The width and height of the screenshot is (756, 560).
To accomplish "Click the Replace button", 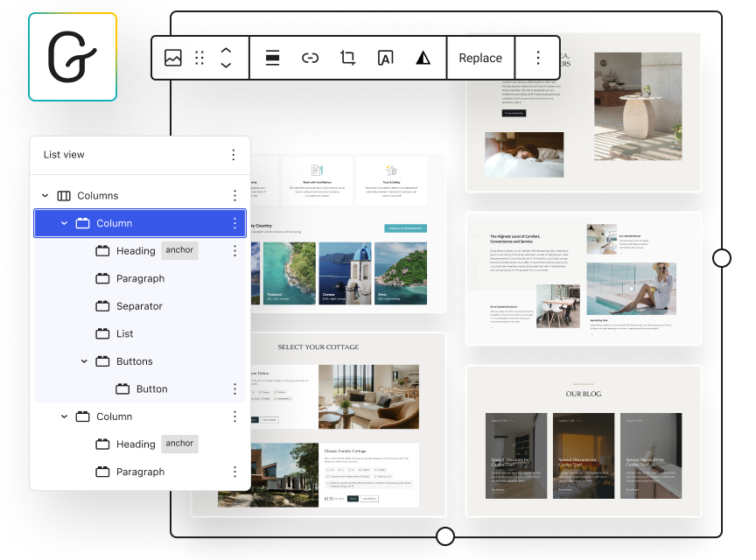I will pyautogui.click(x=480, y=58).
